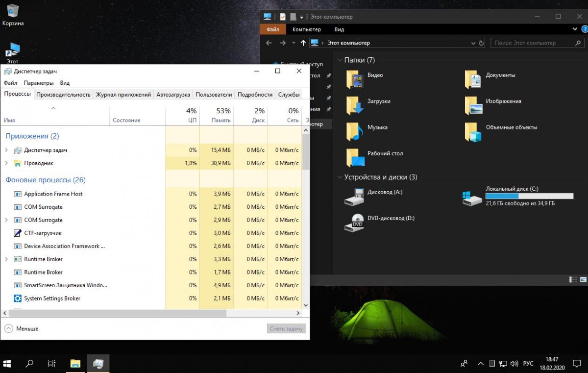Switch to the Автозагрузка tab

[173, 95]
